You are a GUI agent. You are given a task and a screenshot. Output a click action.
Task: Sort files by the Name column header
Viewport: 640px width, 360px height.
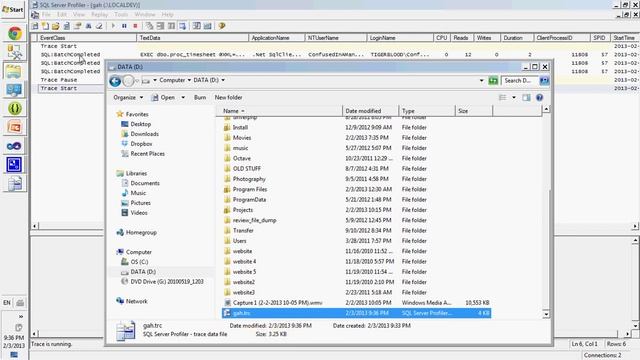280,111
